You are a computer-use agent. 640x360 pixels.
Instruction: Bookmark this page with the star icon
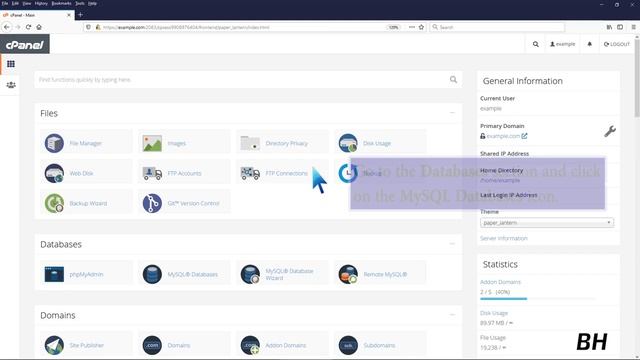coord(421,27)
